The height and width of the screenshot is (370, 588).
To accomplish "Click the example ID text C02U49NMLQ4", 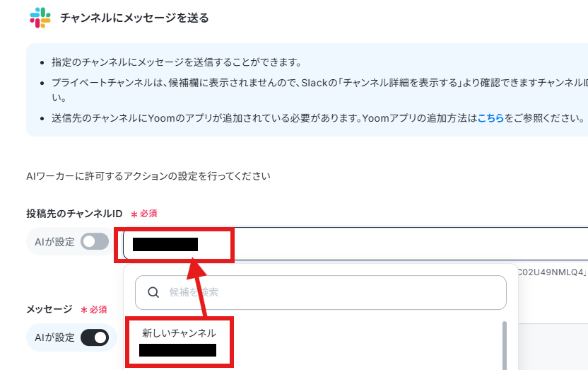I will (550, 272).
